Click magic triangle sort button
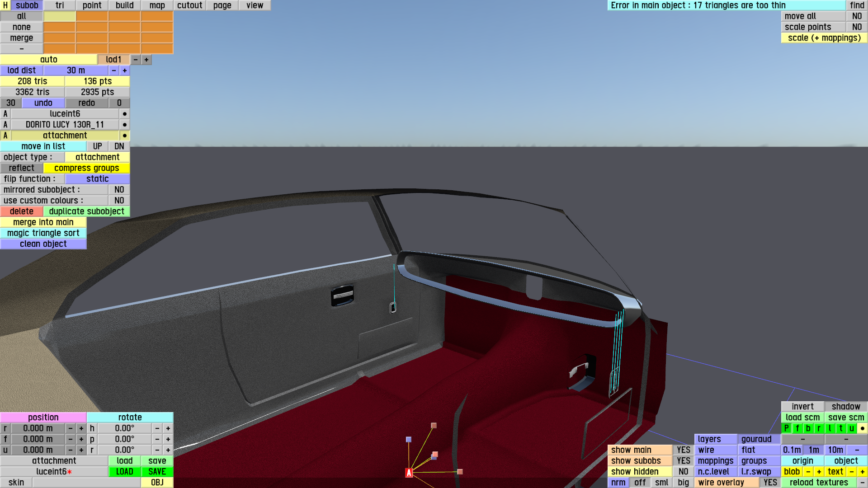This screenshot has width=868, height=488. [x=43, y=233]
